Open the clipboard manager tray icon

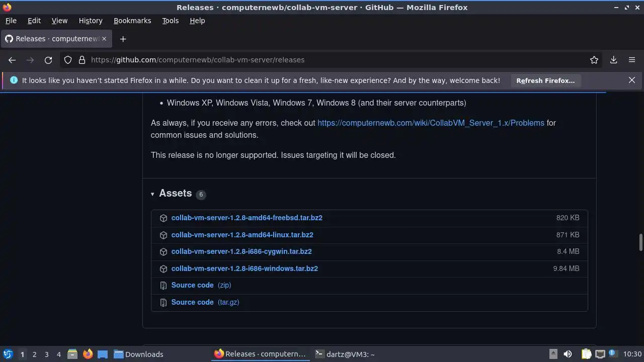click(x=586, y=354)
